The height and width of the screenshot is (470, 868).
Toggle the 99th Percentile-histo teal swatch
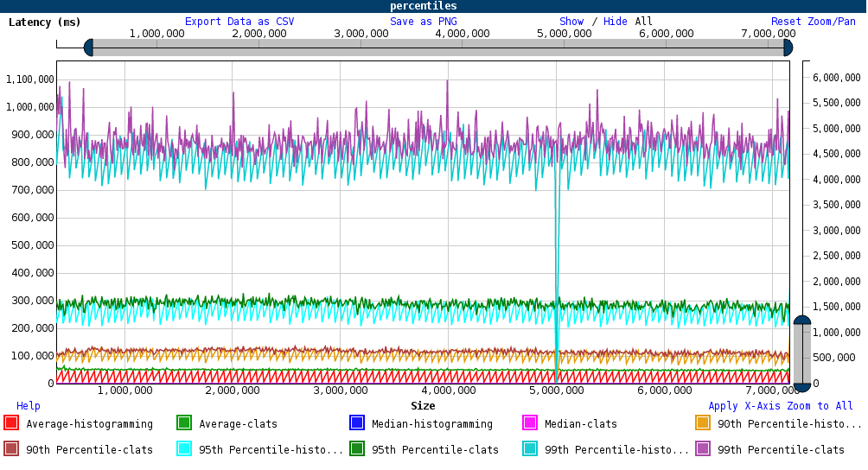[x=530, y=448]
